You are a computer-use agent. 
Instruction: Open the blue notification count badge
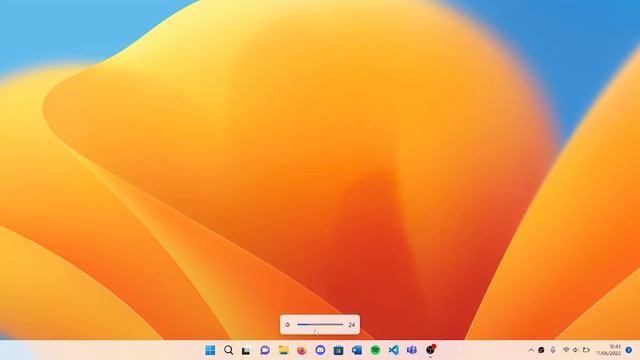[x=629, y=350]
